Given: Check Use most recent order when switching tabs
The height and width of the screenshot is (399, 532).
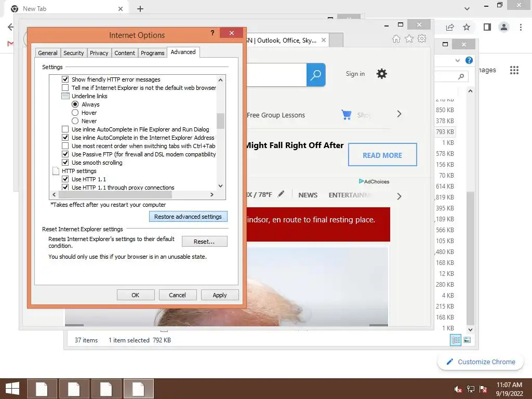Looking at the screenshot, I should pyautogui.click(x=65, y=146).
